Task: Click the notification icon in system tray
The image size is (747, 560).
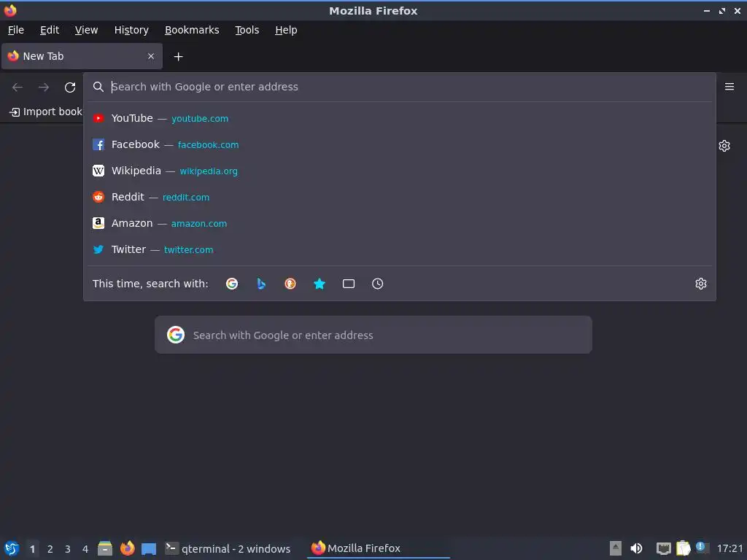Action: pyautogui.click(x=701, y=547)
